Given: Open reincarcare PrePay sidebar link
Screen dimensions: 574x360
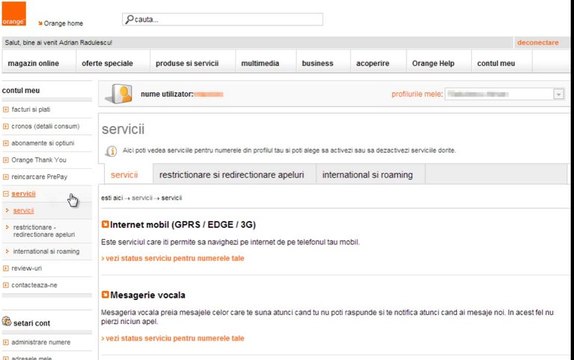Looking at the screenshot, I should (40, 177).
